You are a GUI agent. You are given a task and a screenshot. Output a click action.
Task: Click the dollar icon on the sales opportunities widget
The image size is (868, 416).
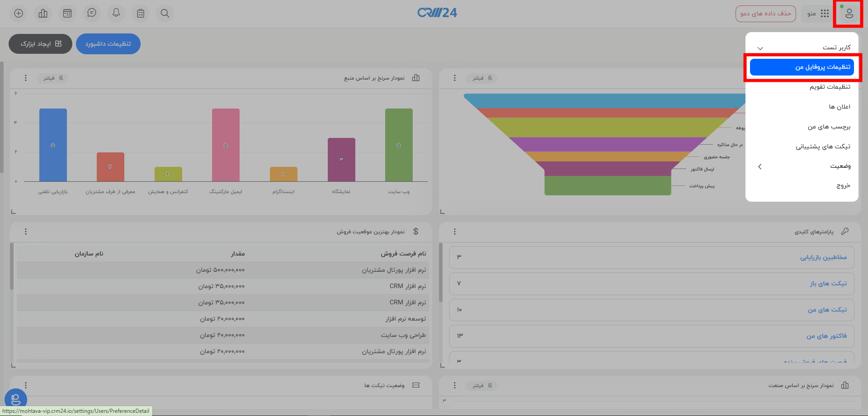coord(416,232)
